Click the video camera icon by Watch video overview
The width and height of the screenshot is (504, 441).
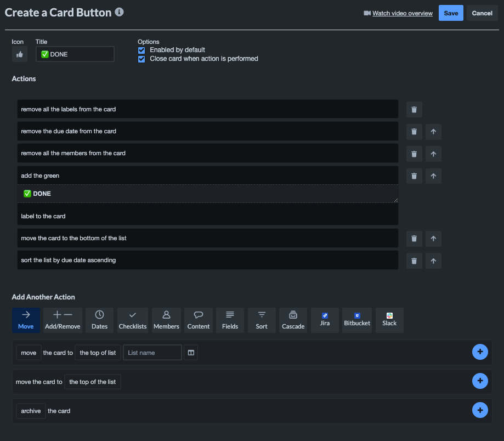(x=367, y=13)
